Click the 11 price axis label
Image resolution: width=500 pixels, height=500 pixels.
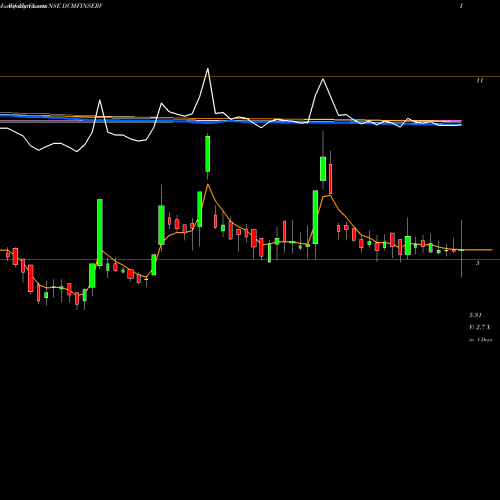[480, 81]
